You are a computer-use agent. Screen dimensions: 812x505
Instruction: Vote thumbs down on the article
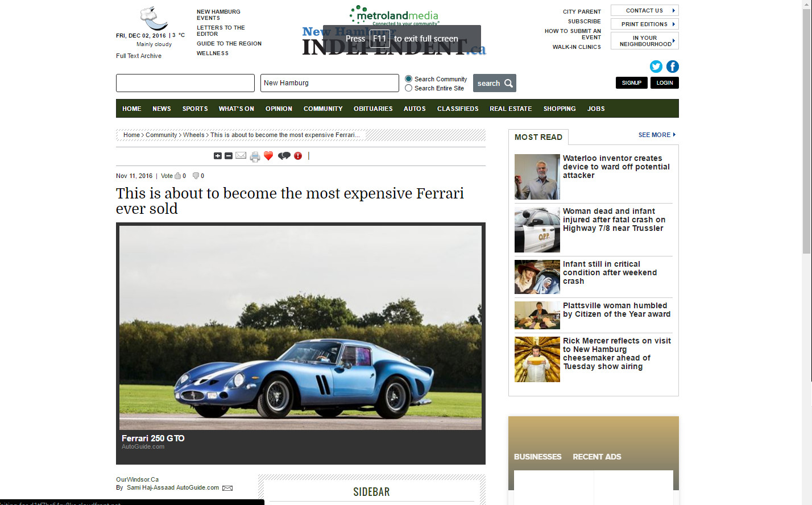196,176
